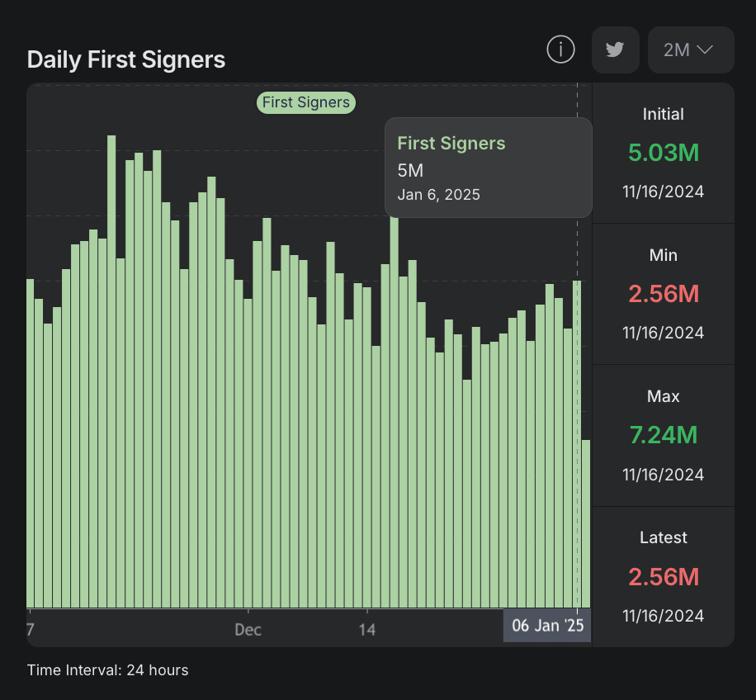Click the date under the Initial value
This screenshot has width=756, height=700.
pyautogui.click(x=663, y=192)
